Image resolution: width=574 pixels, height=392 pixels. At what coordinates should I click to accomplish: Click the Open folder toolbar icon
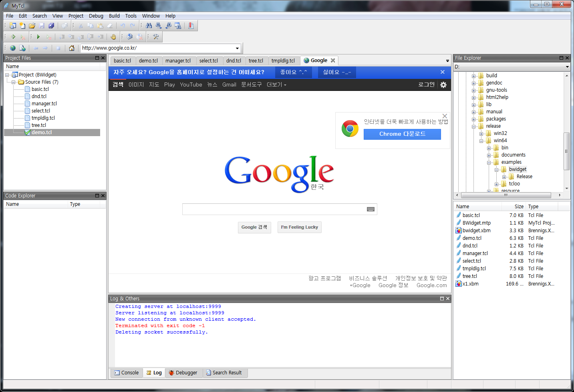pyautogui.click(x=32, y=26)
